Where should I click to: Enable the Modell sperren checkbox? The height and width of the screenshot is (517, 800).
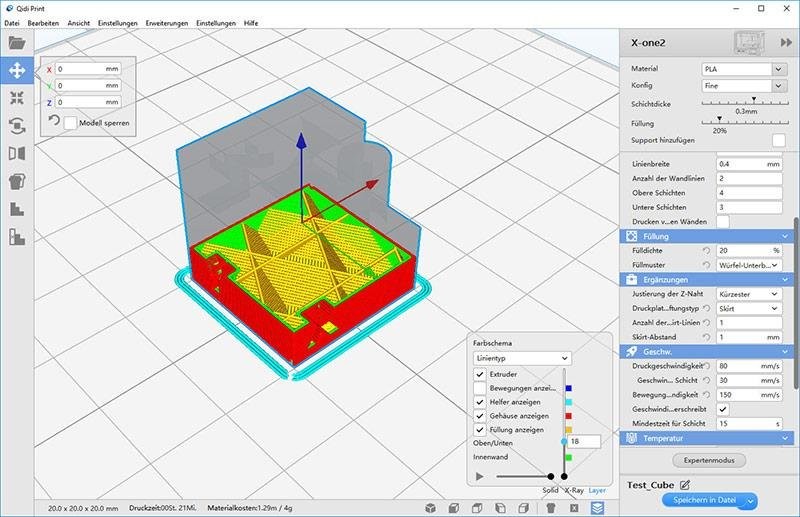point(71,123)
